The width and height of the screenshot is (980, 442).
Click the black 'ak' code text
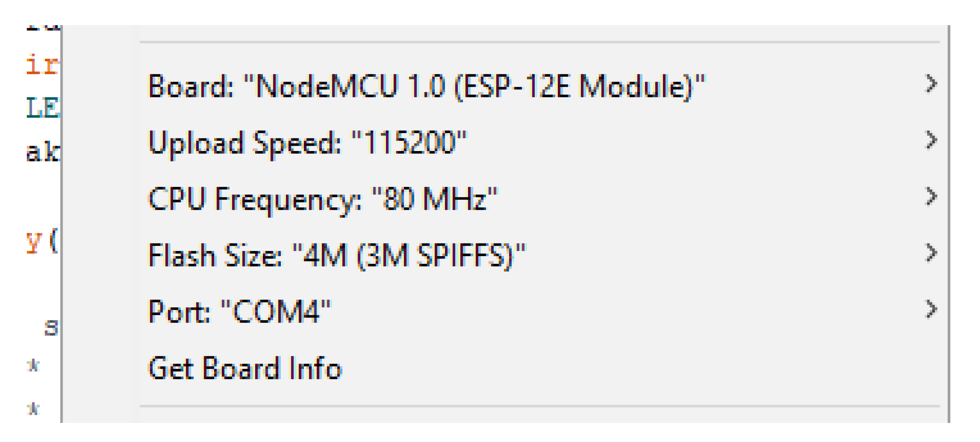43,152
